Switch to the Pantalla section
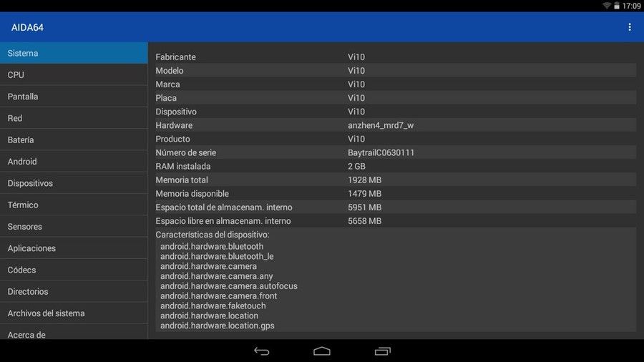 [x=74, y=97]
